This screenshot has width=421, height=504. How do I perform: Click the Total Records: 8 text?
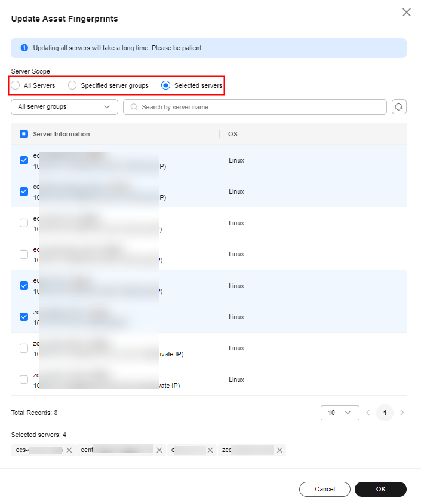click(35, 413)
